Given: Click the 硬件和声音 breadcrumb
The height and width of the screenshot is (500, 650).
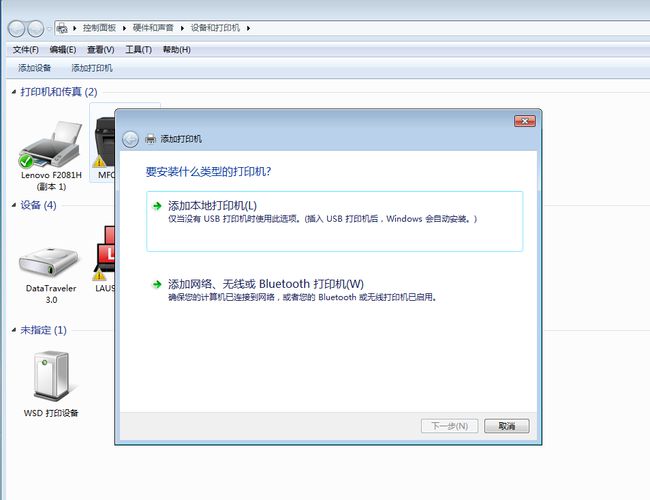Looking at the screenshot, I should pyautogui.click(x=153, y=28).
